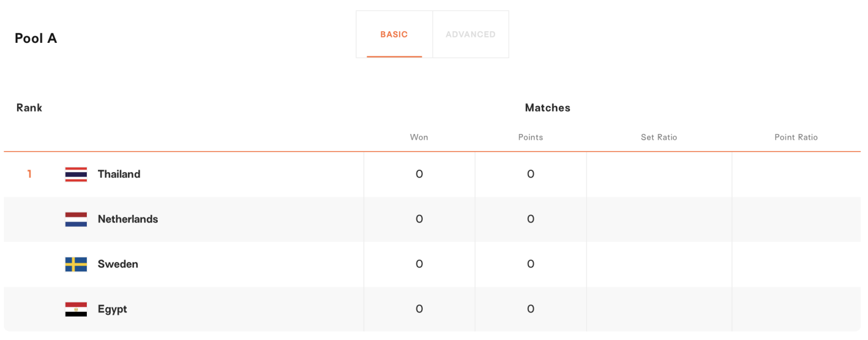Click the Matches group header
This screenshot has height=340, width=868.
pos(548,108)
